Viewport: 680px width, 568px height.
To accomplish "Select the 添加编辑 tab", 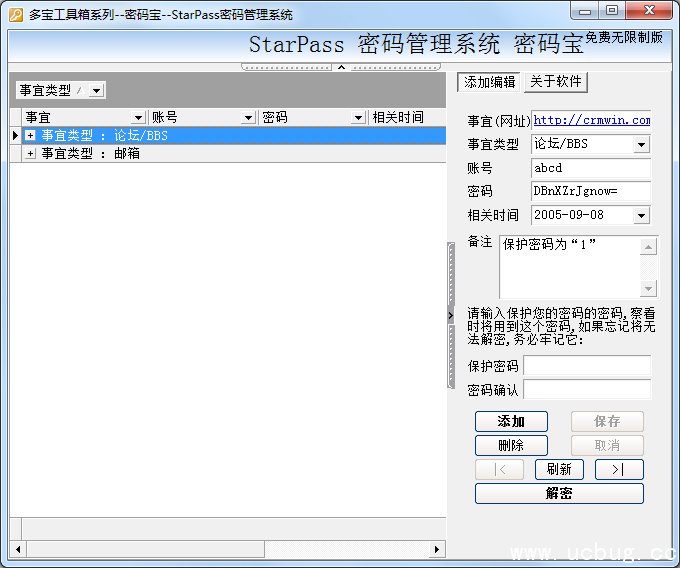I will [x=489, y=82].
